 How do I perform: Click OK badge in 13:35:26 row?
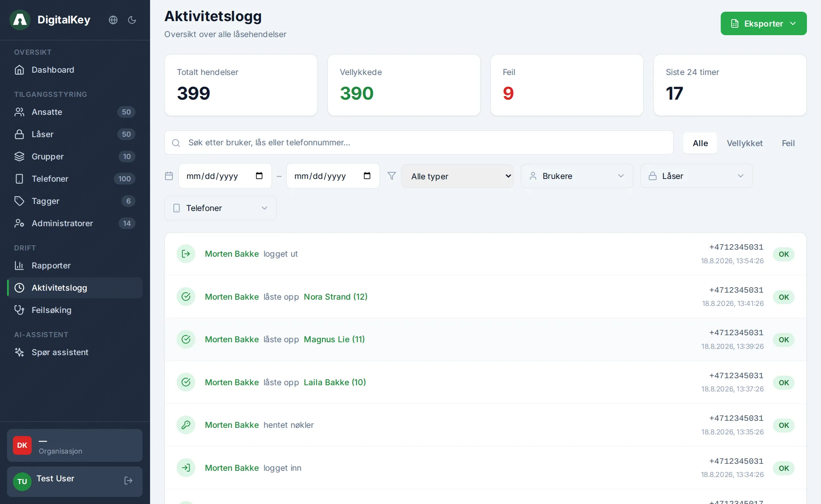pos(783,425)
